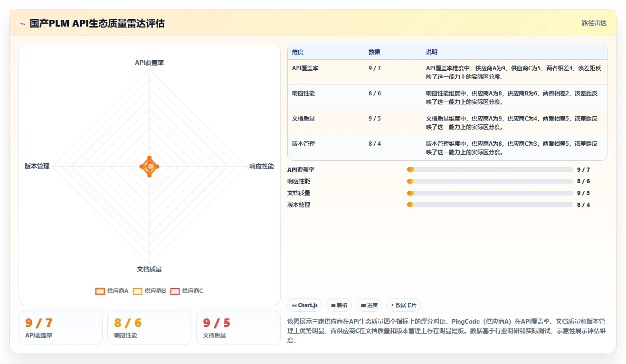Click the 版本管理 radar axis label
Viewport: 626px width, 364px height.
37,167
